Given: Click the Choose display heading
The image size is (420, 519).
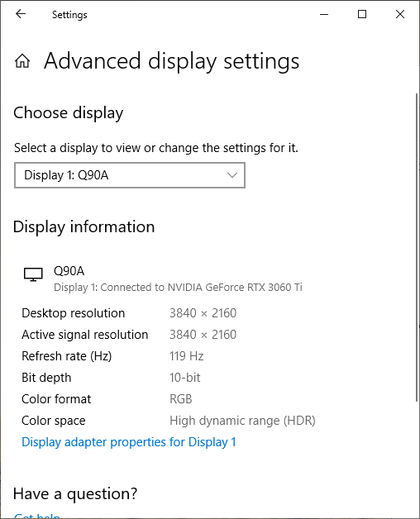Looking at the screenshot, I should point(69,113).
